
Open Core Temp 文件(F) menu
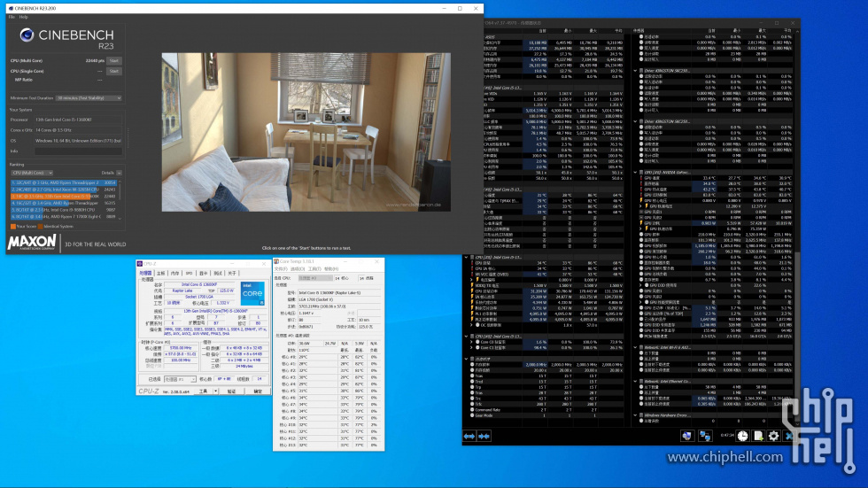[x=281, y=269]
